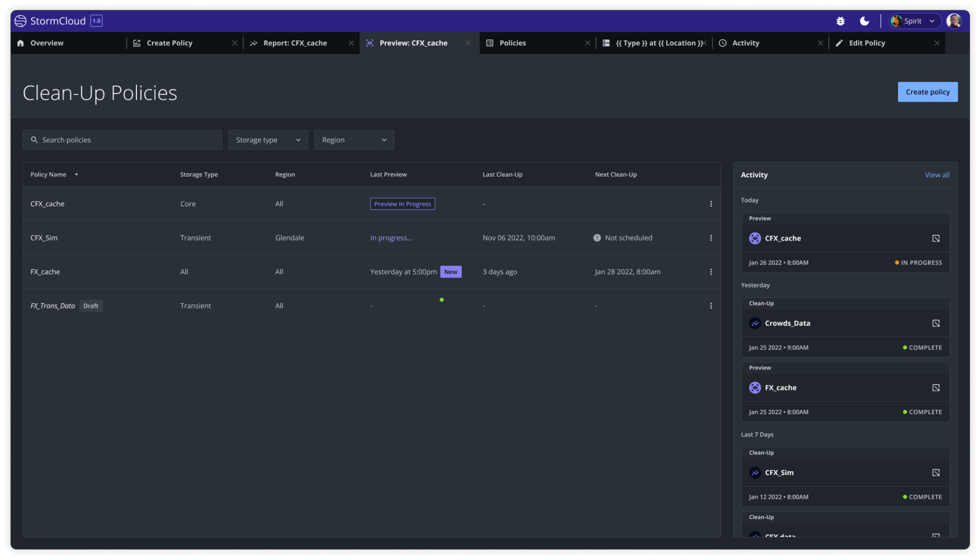Image resolution: width=980 pixels, height=560 pixels.
Task: Open the Crowds_Data activity detail icon
Action: [935, 324]
